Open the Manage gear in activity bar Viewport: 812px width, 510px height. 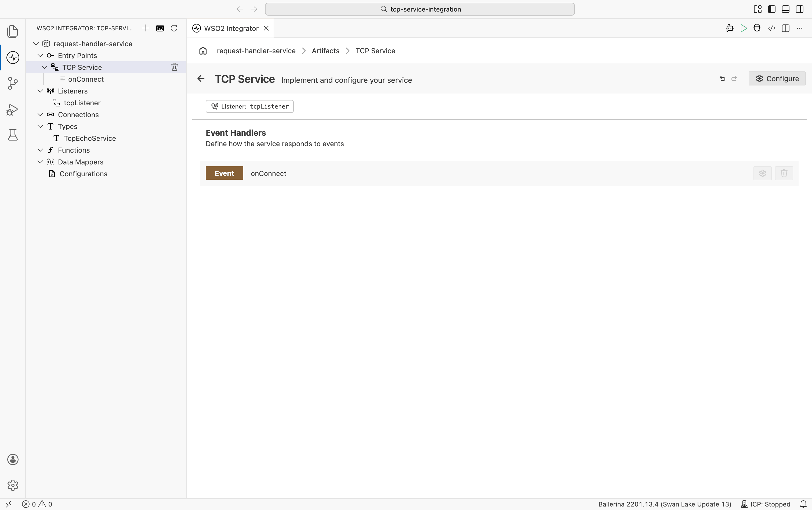12,485
